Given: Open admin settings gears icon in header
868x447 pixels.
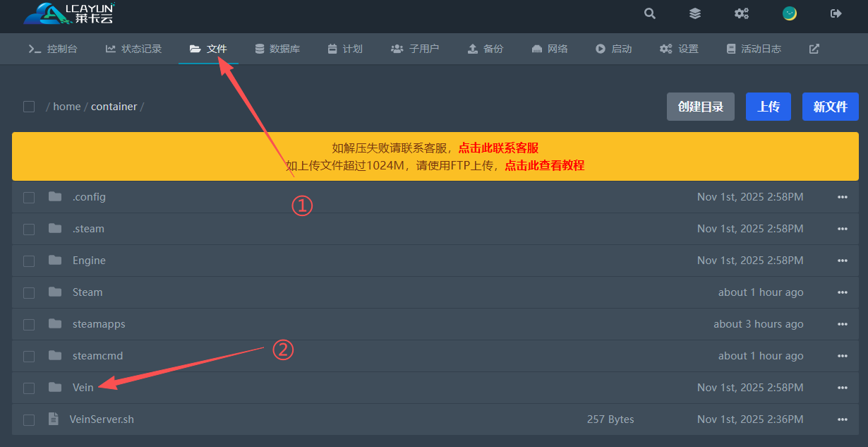Looking at the screenshot, I should [x=742, y=13].
